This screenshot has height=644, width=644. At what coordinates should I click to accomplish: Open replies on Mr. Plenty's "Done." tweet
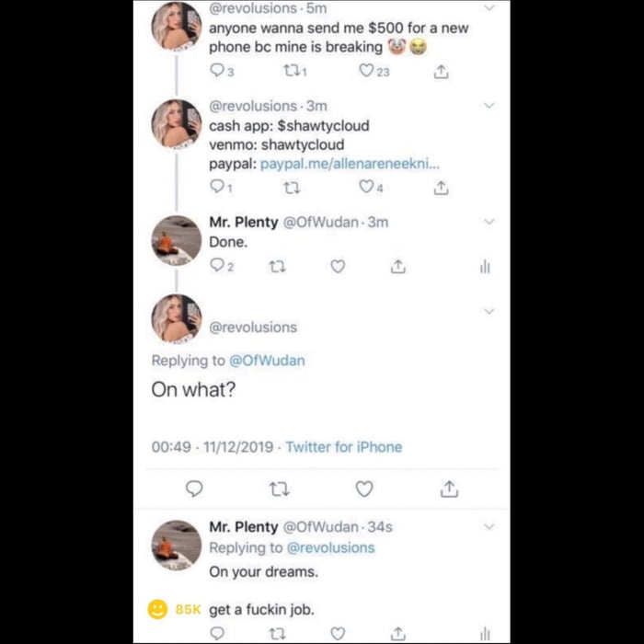click(217, 266)
